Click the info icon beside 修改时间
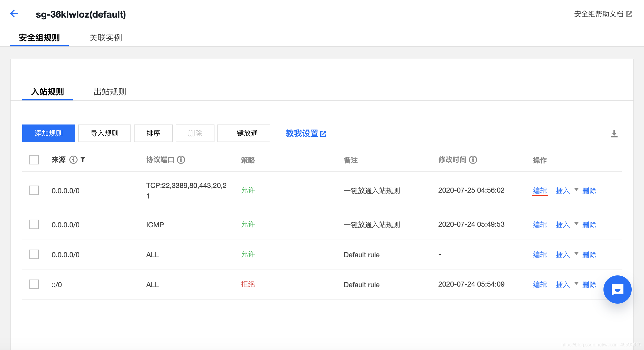The height and width of the screenshot is (350, 644). [x=473, y=160]
